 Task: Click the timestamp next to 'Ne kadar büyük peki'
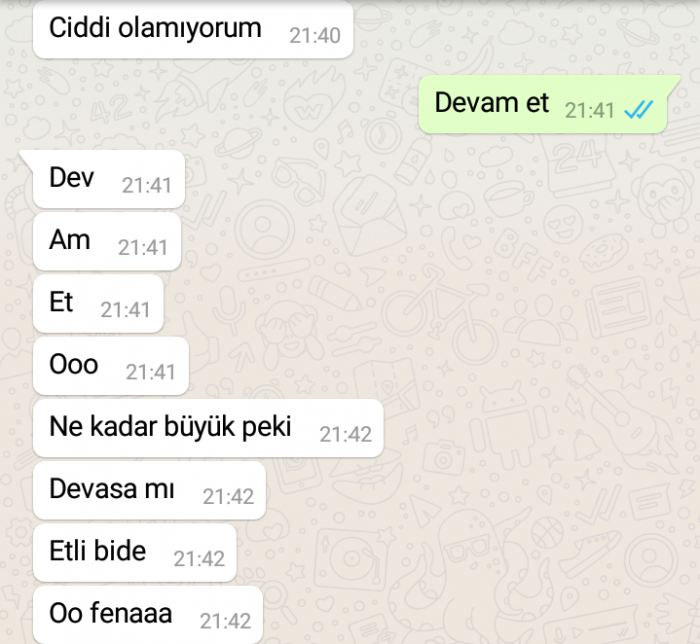point(346,434)
